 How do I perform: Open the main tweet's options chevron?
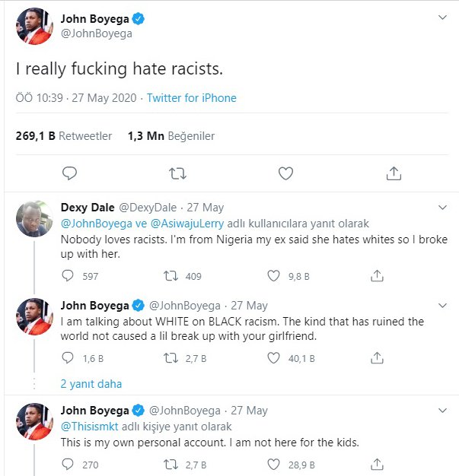point(442,17)
